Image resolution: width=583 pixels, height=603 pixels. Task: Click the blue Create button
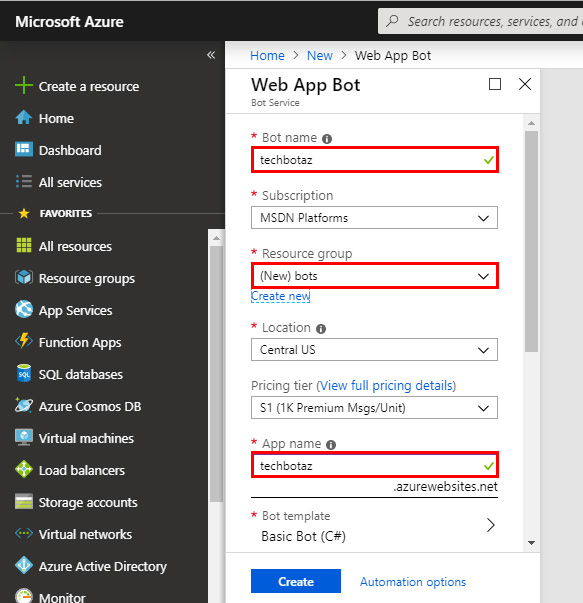[x=296, y=581]
